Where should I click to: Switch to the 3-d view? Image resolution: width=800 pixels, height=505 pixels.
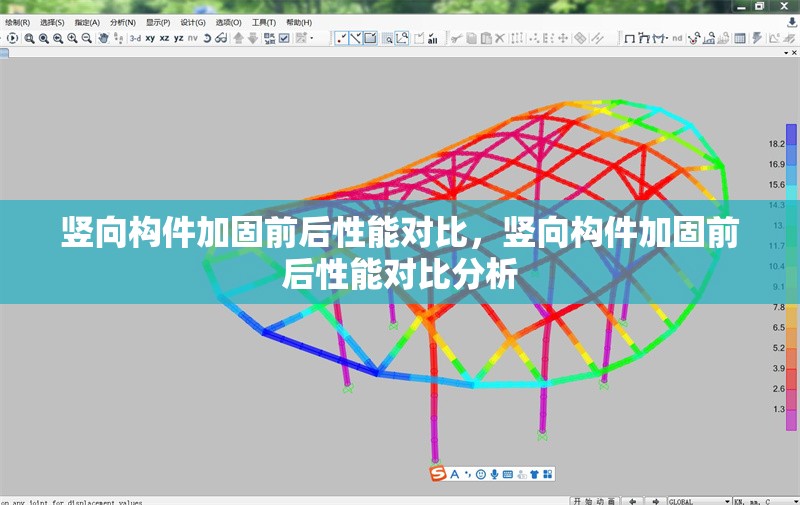pyautogui.click(x=135, y=38)
